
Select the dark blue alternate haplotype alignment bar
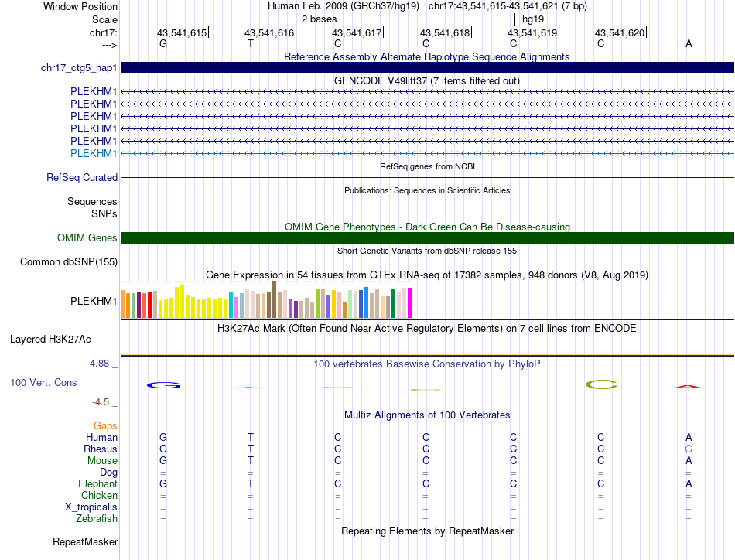pos(427,67)
